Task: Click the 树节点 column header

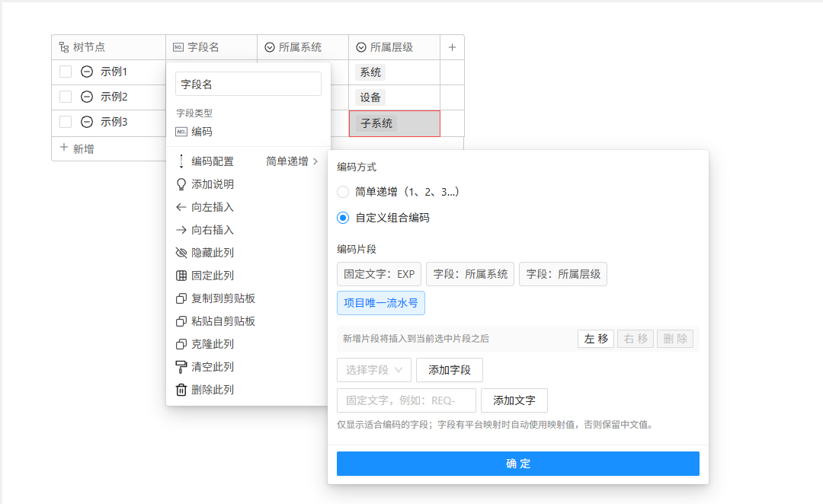Action: [x=109, y=47]
